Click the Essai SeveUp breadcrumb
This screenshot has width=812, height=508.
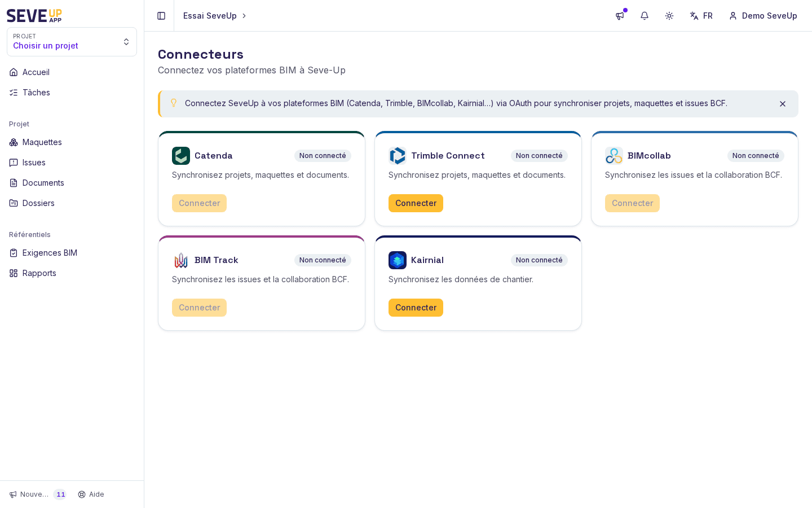210,16
